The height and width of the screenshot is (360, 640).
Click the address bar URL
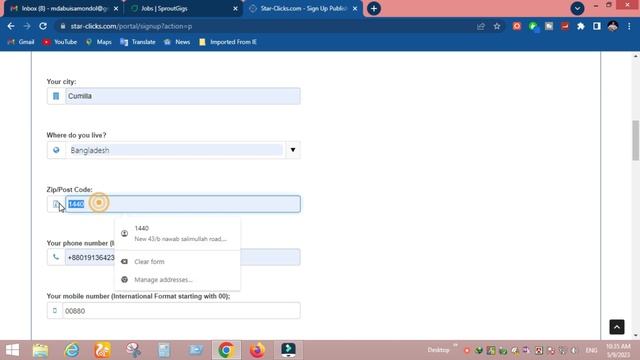pos(131,26)
